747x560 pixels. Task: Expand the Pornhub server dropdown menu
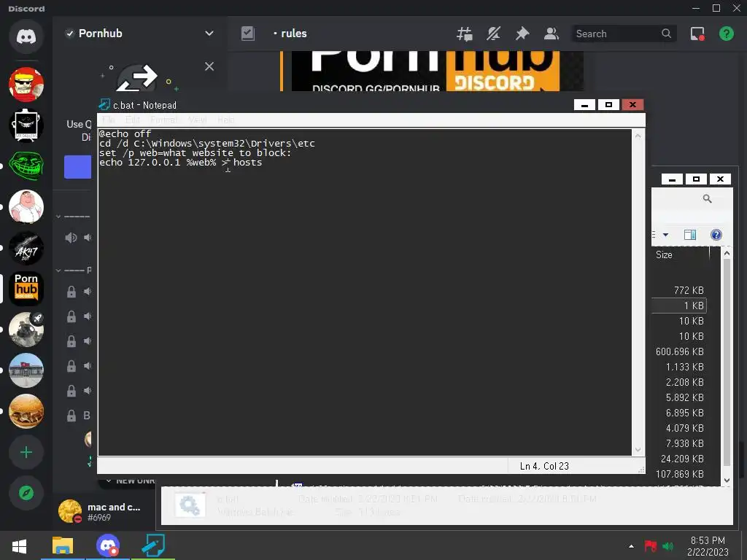[209, 34]
